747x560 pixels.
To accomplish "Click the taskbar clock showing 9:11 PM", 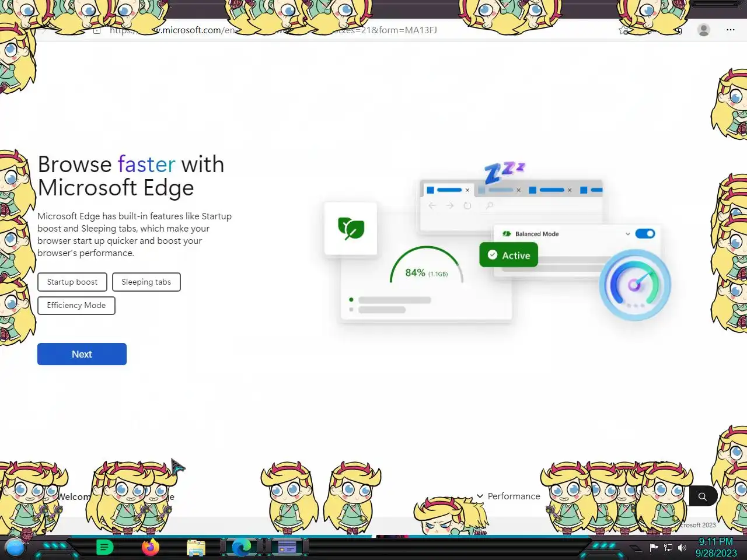I will (716, 547).
